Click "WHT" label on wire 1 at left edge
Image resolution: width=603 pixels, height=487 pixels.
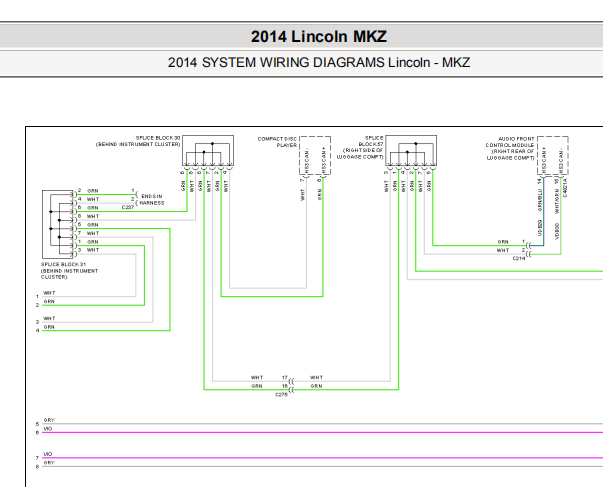tap(49, 293)
